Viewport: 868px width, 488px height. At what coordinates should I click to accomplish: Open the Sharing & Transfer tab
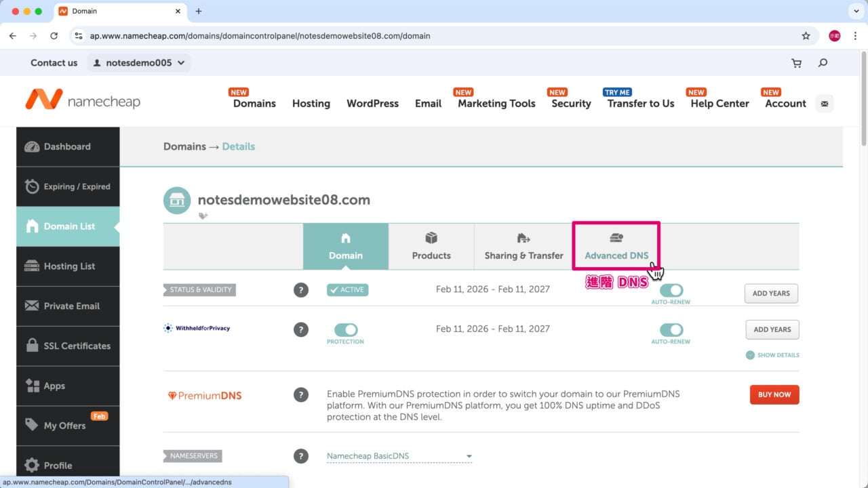click(524, 246)
